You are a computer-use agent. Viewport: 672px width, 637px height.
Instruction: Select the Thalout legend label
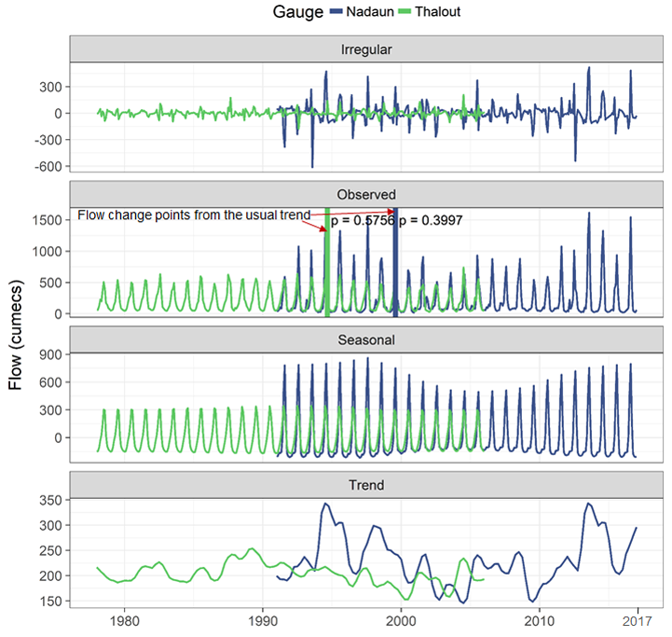click(440, 12)
